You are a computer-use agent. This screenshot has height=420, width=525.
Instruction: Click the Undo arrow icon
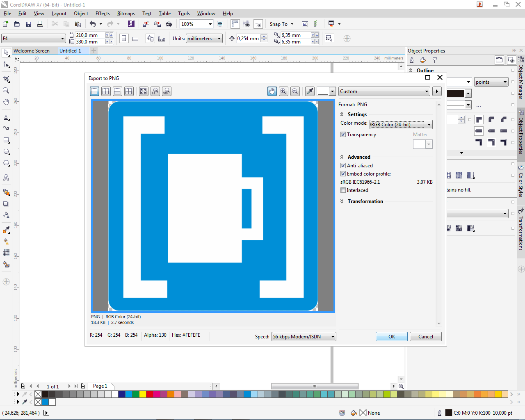click(93, 24)
